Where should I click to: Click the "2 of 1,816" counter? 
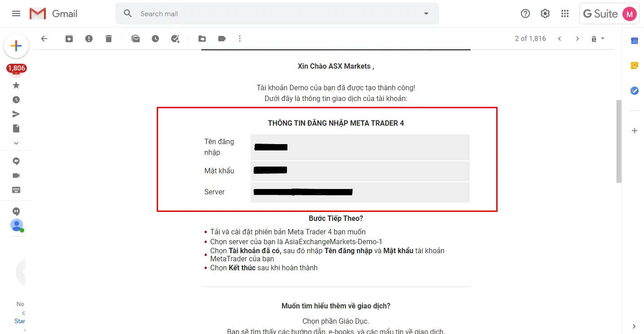click(530, 39)
